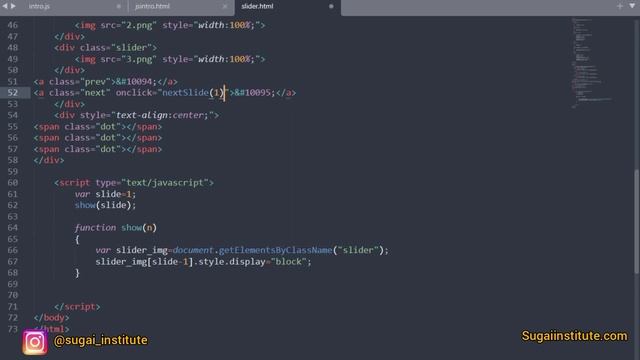Click the unsaved dot on slider.html tab
This screenshot has width=640, height=360.
tap(331, 7)
